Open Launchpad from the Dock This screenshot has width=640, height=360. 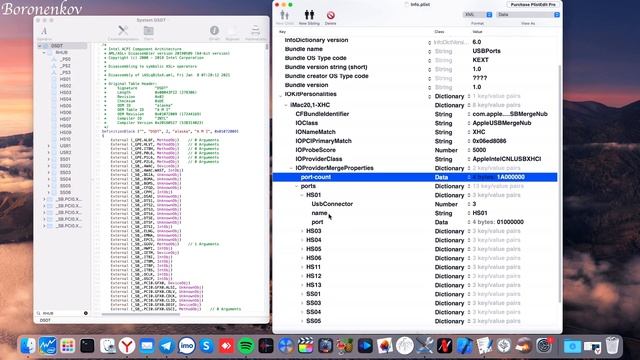click(68, 346)
